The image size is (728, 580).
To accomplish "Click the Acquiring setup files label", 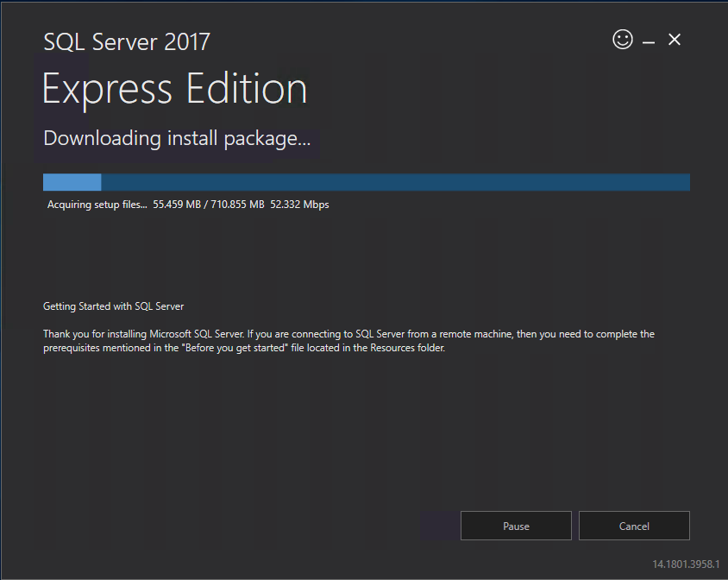I will point(97,205).
